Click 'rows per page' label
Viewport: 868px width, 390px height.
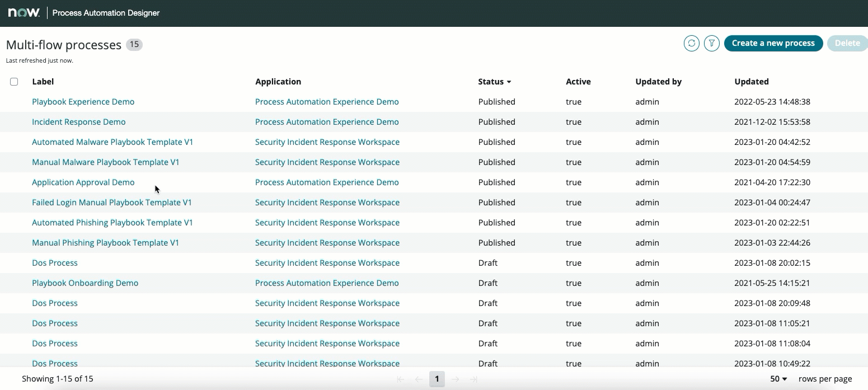(x=825, y=379)
